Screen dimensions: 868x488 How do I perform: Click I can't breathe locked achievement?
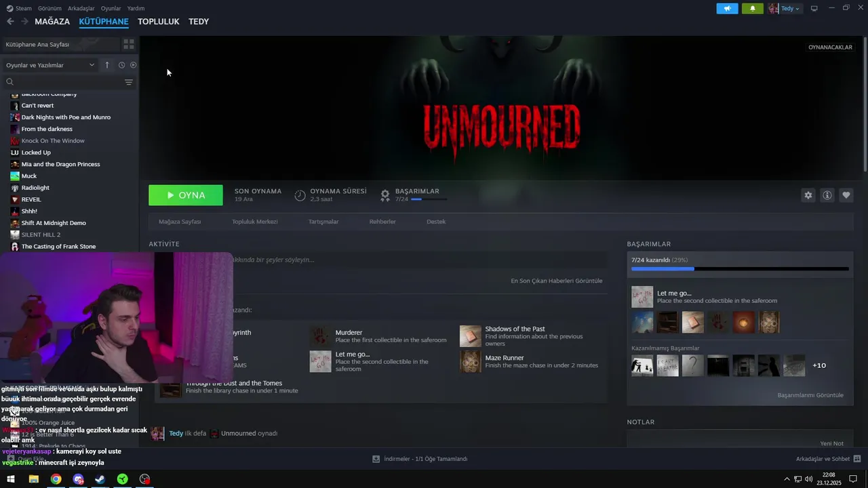[x=667, y=365]
